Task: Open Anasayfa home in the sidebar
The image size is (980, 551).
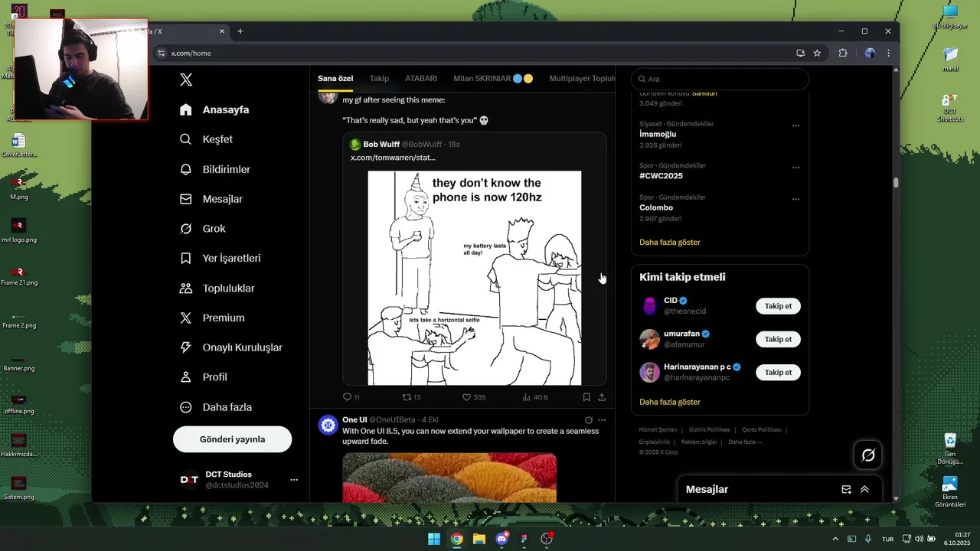Action: 214,109
